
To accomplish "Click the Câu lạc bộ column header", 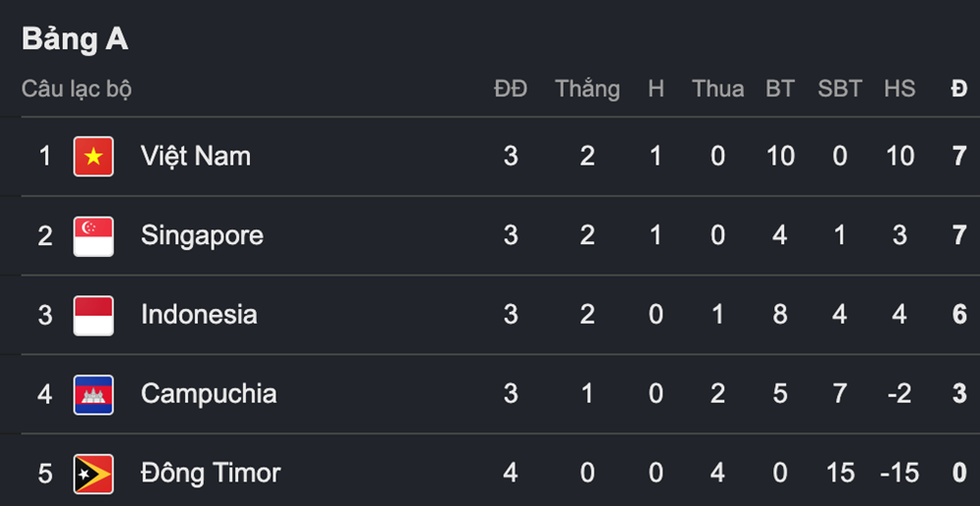I will (x=76, y=89).
